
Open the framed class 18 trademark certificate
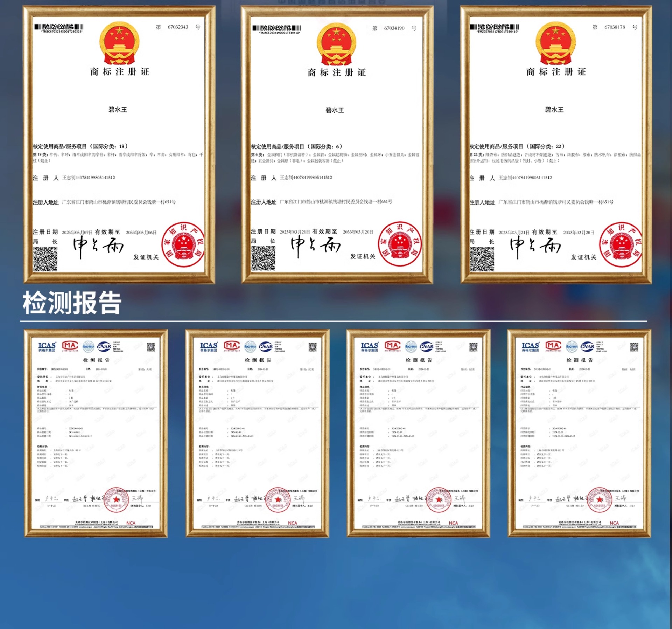click(x=119, y=144)
